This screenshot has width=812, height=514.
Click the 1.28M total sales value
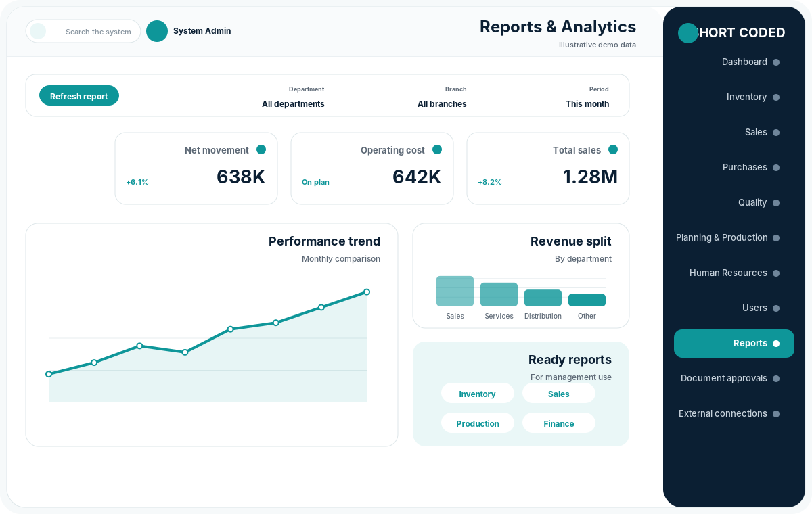590,177
